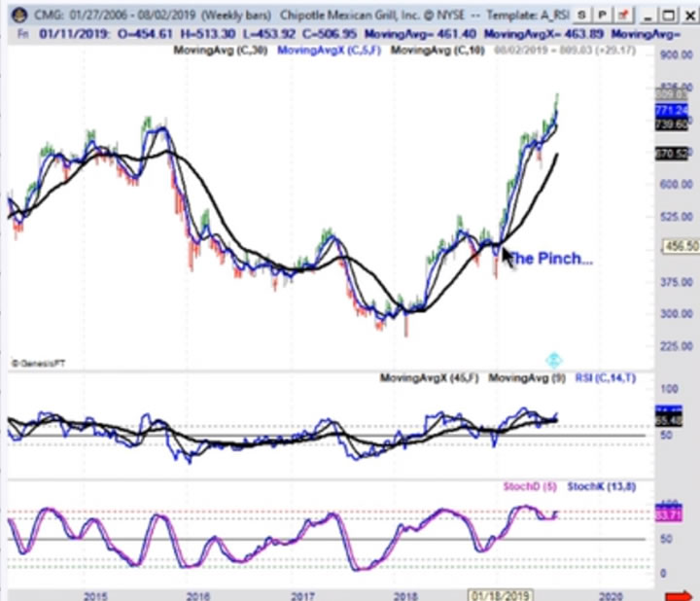Click the StochD (5) indicator label
The height and width of the screenshot is (601, 700).
click(x=526, y=484)
